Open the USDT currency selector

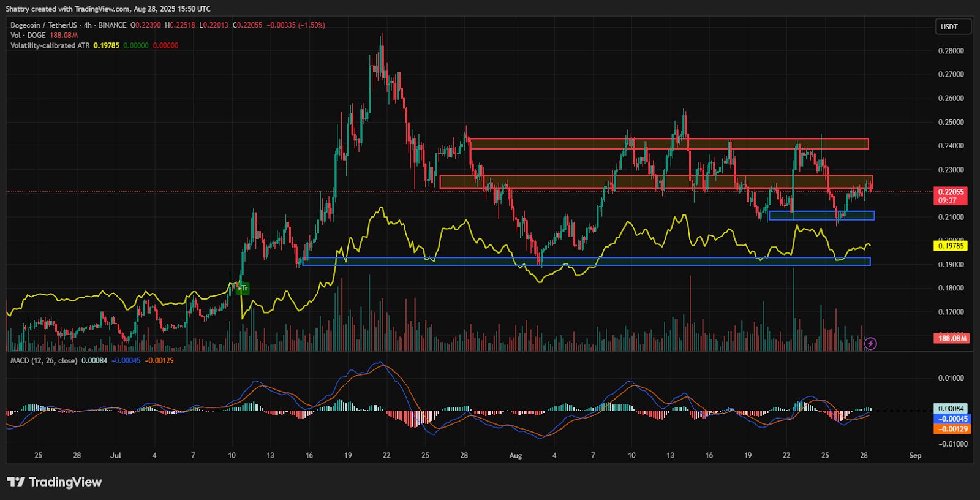click(954, 26)
